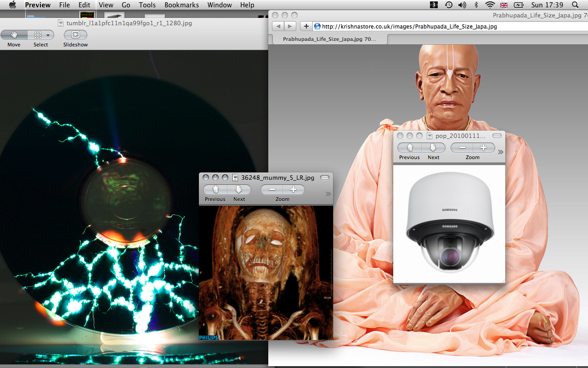The height and width of the screenshot is (368, 588).
Task: Toggle toolbar visibility in mummy window
Action: (x=325, y=178)
